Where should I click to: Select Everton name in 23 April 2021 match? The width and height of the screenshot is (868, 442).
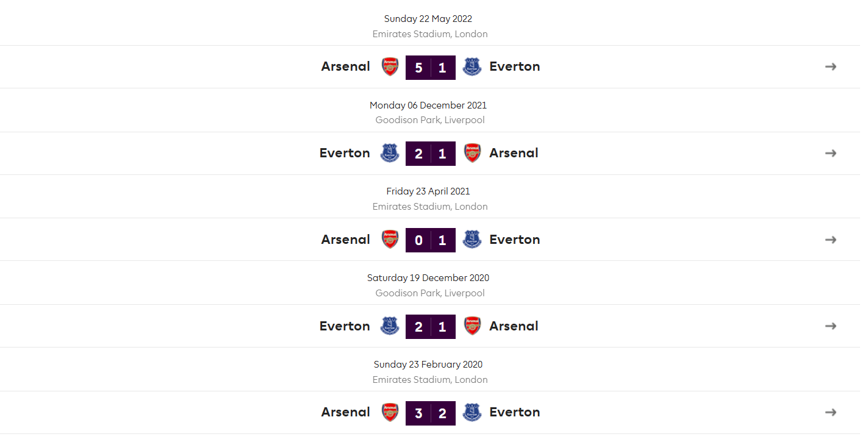point(515,240)
